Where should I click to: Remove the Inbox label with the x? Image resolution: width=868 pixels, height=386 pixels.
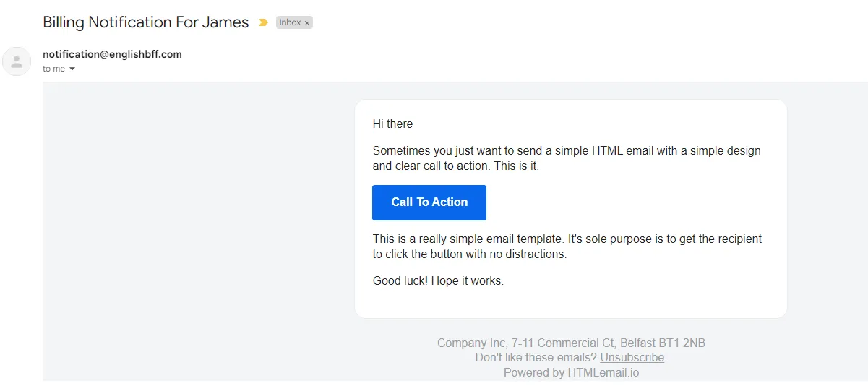pos(307,23)
